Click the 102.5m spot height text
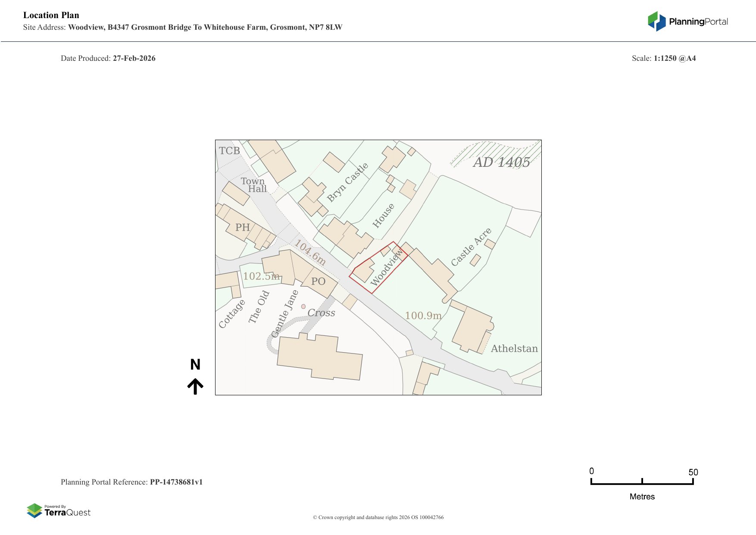756x535 pixels. [261, 276]
